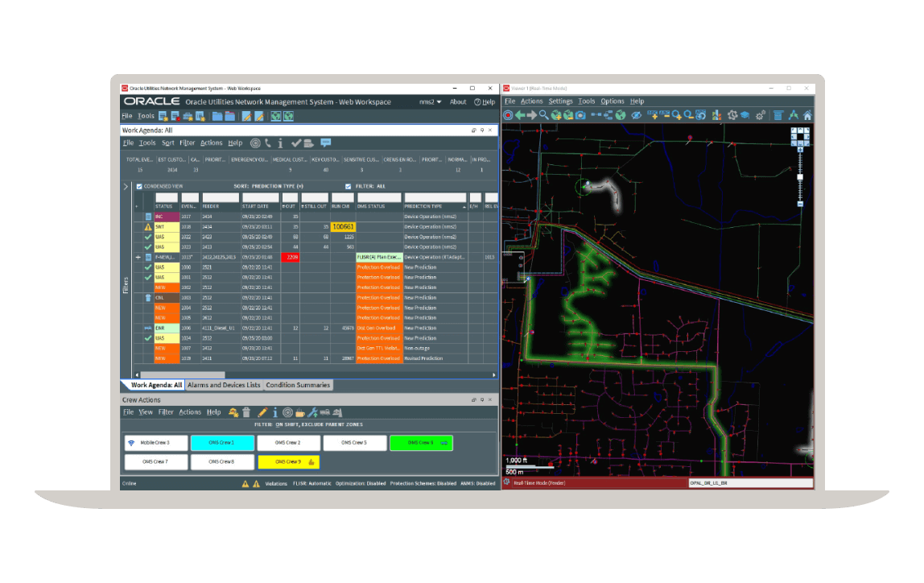Click the chat bubble icon in Work Agenda toolbar
The image size is (924, 583).
pyautogui.click(x=325, y=143)
